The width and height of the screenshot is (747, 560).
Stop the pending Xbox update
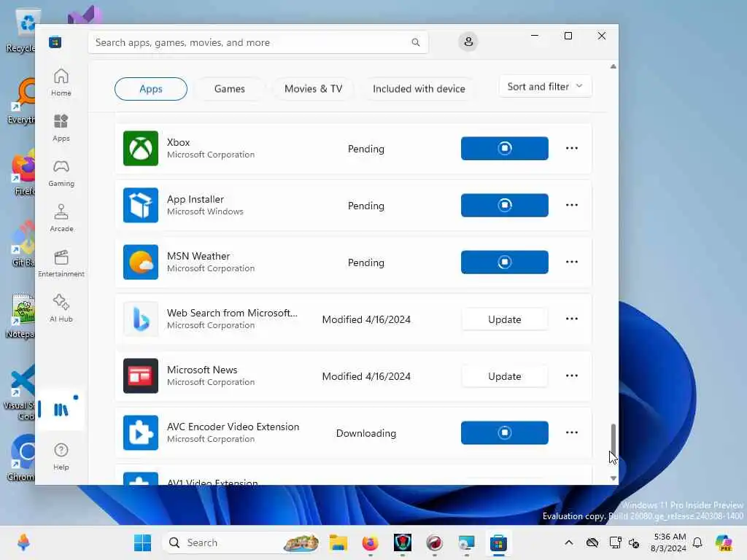[505, 148]
